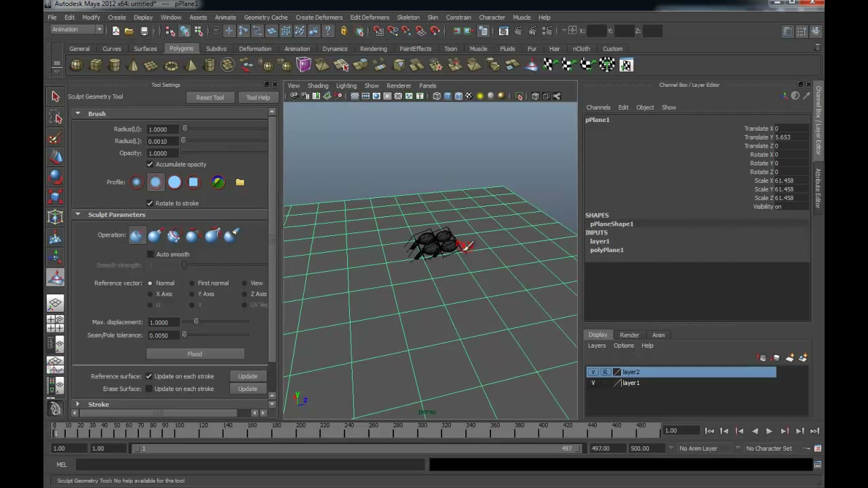Open scene with folder icon in status line

point(129,31)
